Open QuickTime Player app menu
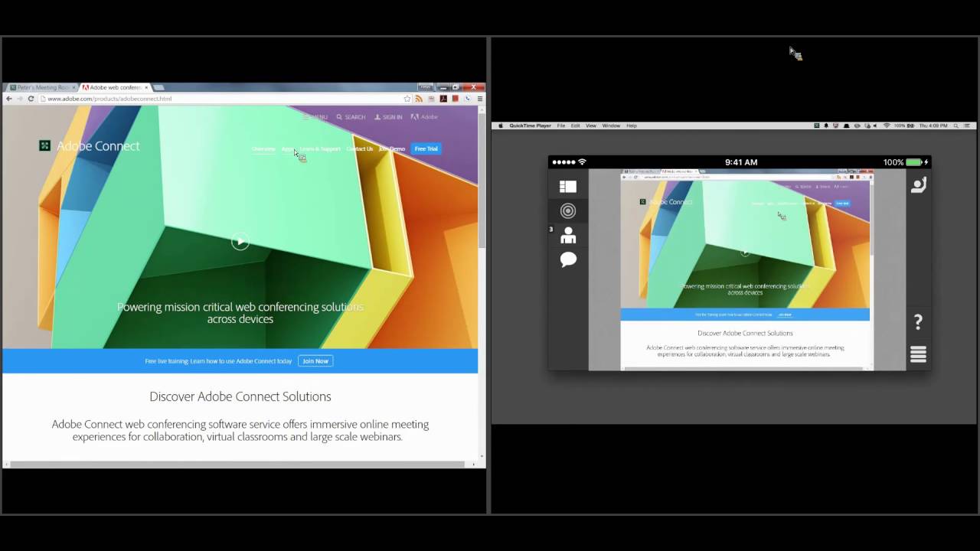This screenshot has width=980, height=551. pos(531,126)
